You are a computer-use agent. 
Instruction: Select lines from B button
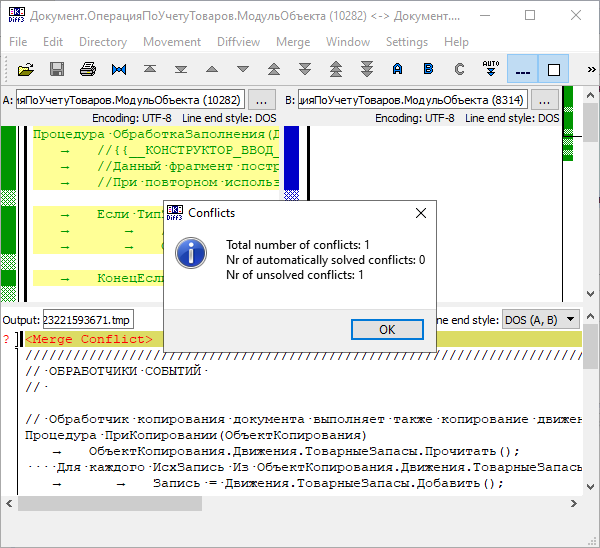[x=429, y=69]
